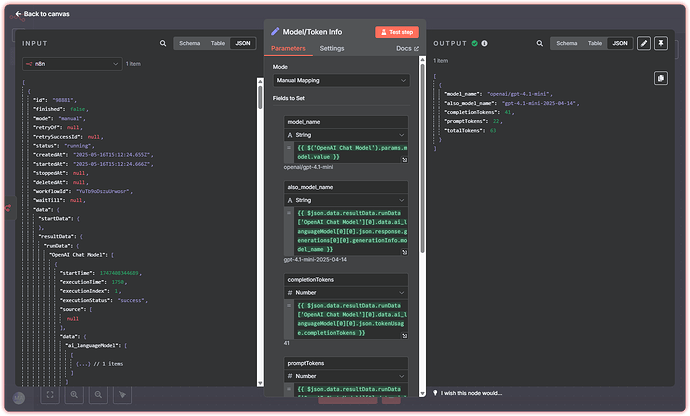Viewport: 690px width, 416px height.
Task: Switch OUTPUT view to JSON
Action: tap(620, 43)
